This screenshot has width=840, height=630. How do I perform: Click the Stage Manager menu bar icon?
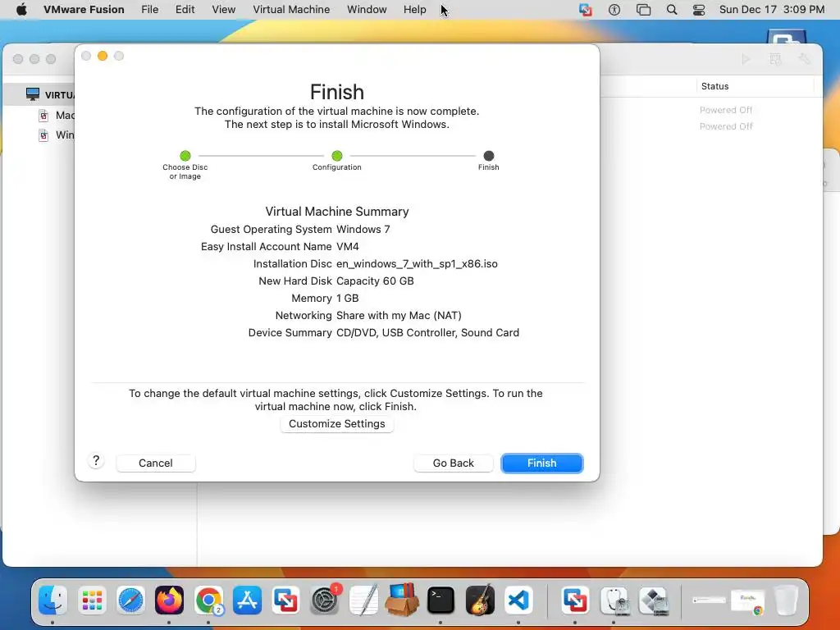643,10
